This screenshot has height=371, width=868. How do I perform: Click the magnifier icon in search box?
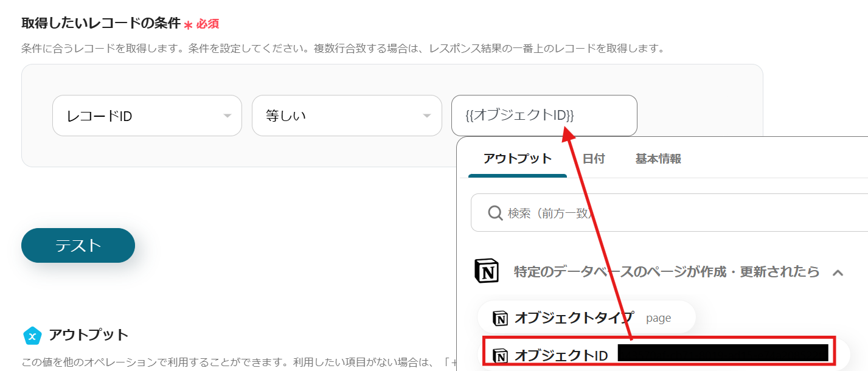tap(495, 213)
